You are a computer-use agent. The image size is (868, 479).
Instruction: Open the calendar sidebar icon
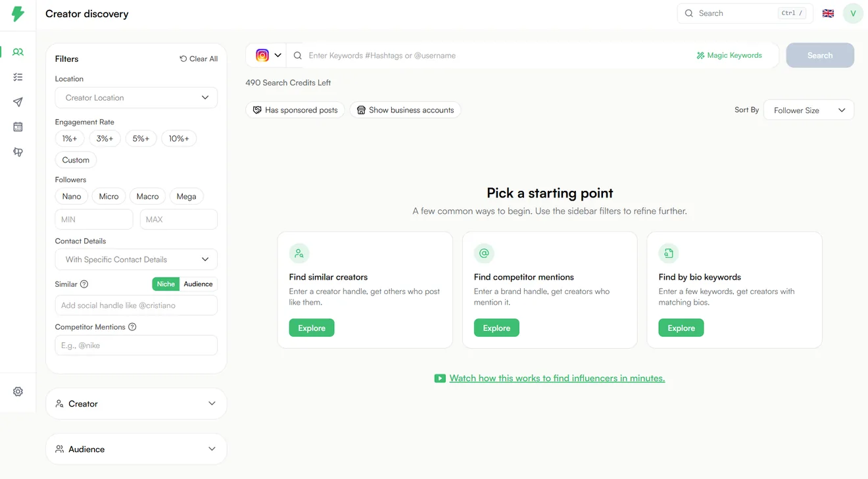(x=18, y=127)
